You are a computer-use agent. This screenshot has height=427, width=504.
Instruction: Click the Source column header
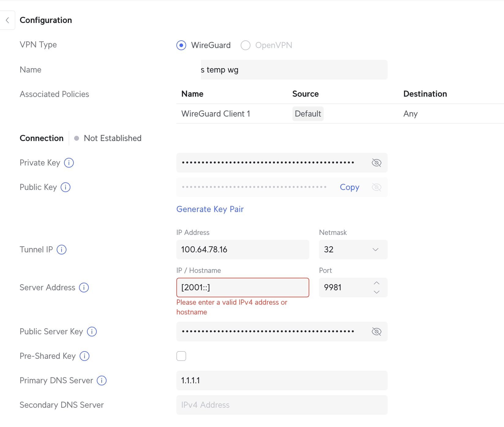pyautogui.click(x=305, y=94)
